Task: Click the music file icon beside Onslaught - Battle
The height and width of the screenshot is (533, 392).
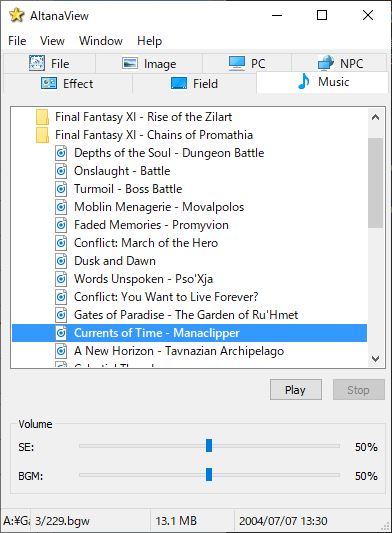Action: pos(61,171)
